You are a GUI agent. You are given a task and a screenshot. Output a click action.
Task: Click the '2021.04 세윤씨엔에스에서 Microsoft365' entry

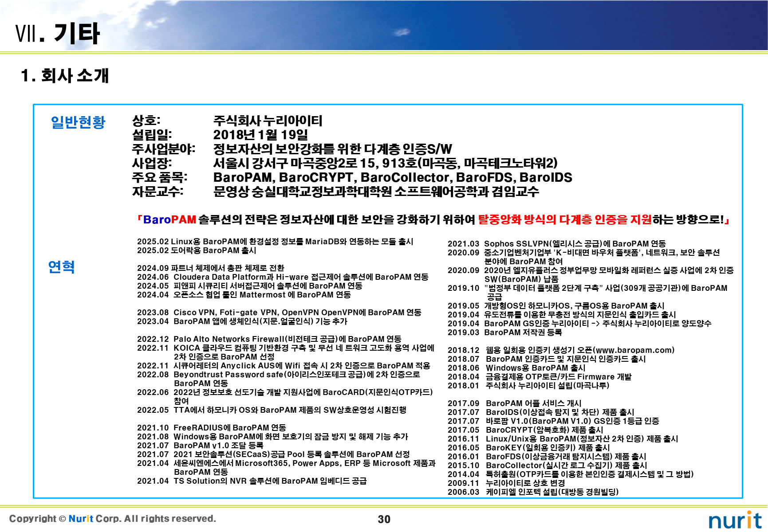click(x=286, y=468)
